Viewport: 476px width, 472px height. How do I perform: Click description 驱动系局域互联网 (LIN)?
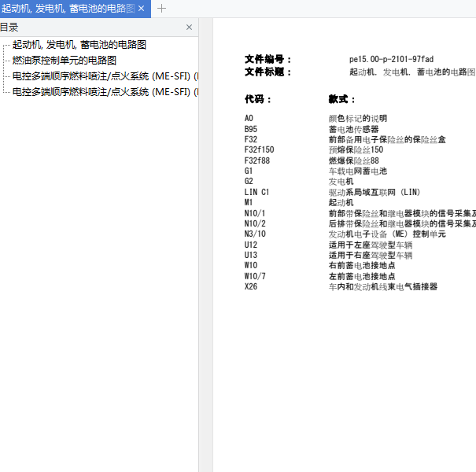[375, 192]
